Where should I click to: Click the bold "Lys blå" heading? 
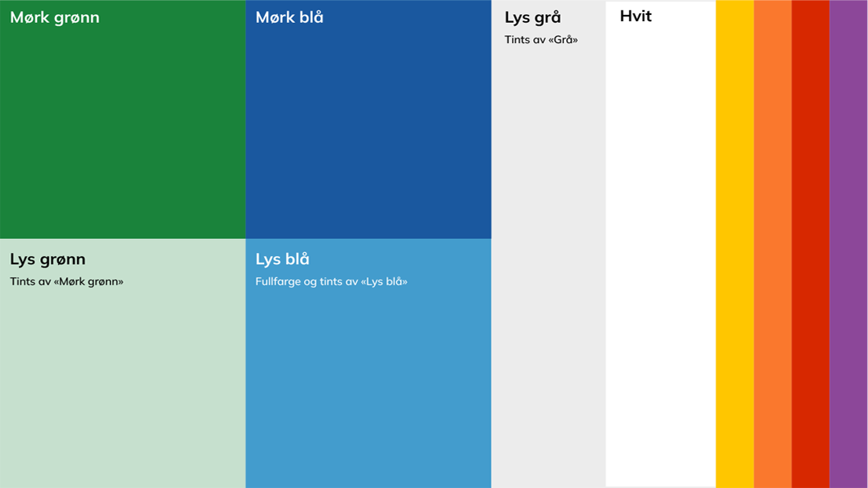tap(282, 259)
